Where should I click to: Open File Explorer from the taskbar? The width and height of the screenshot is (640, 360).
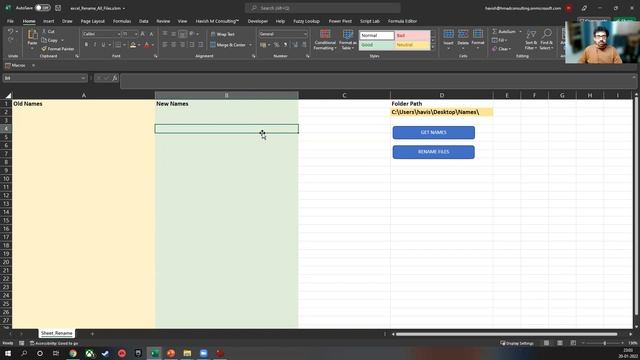click(x=187, y=353)
